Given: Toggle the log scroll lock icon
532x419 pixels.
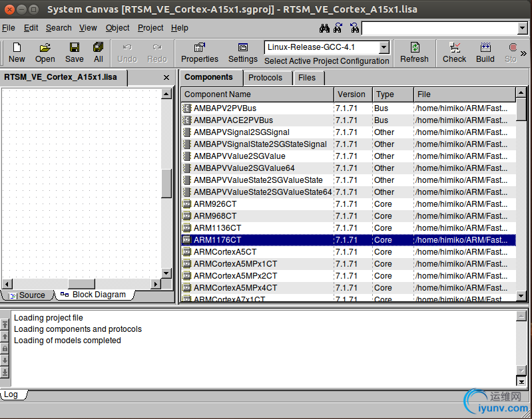Looking at the screenshot, I should click(5, 349).
